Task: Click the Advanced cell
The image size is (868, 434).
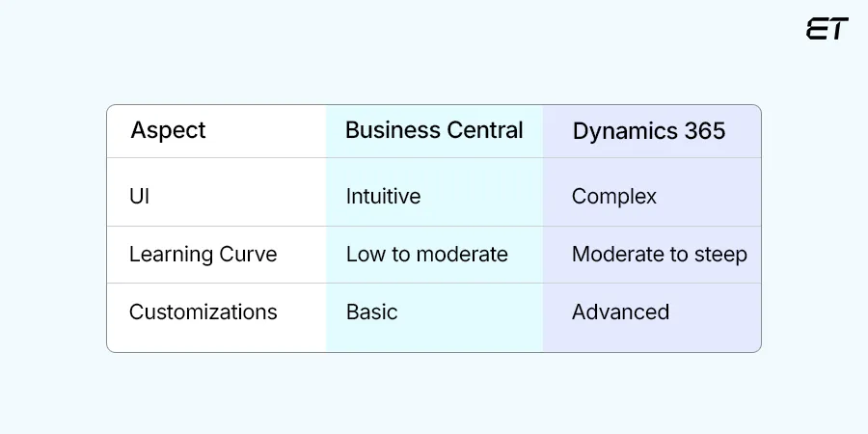Action: [620, 312]
